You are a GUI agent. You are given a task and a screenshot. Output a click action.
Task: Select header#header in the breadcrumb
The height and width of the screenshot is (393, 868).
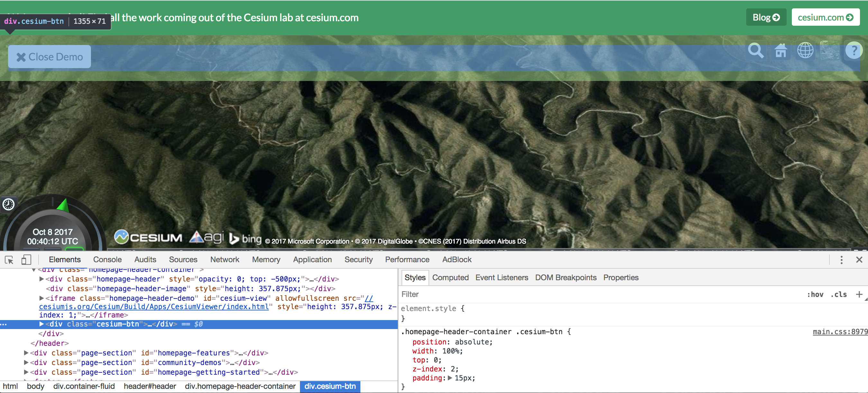click(149, 386)
